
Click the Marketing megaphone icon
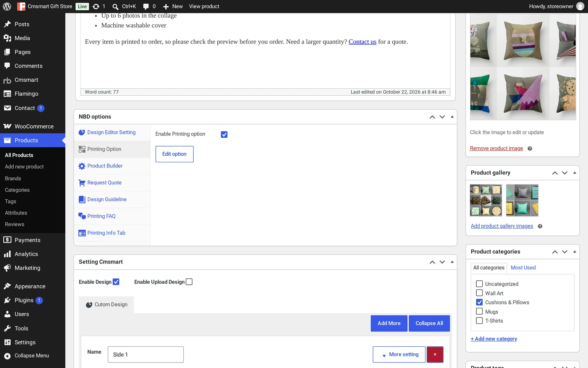[7, 268]
